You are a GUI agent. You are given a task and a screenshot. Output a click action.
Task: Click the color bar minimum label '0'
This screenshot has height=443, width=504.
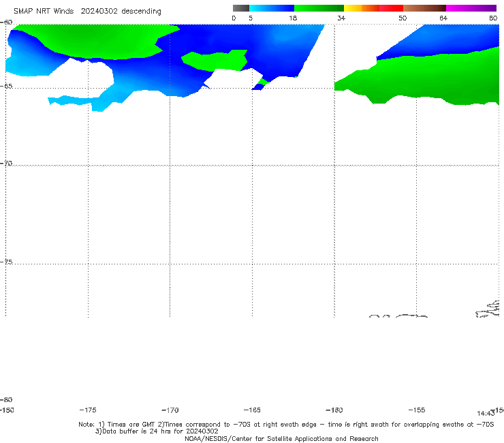[x=234, y=18]
